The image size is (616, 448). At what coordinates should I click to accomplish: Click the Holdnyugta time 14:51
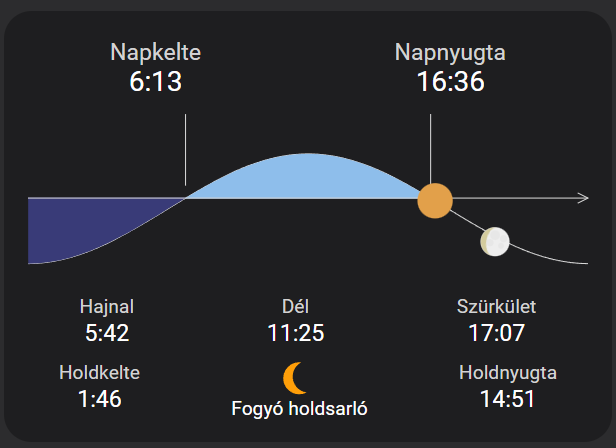[x=508, y=399]
